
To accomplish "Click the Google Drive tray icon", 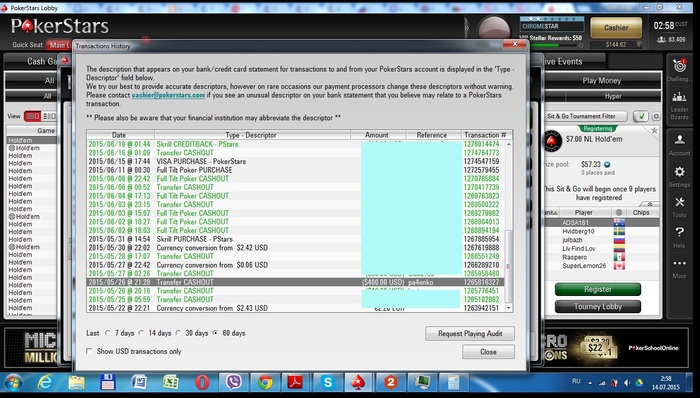I will click(639, 382).
